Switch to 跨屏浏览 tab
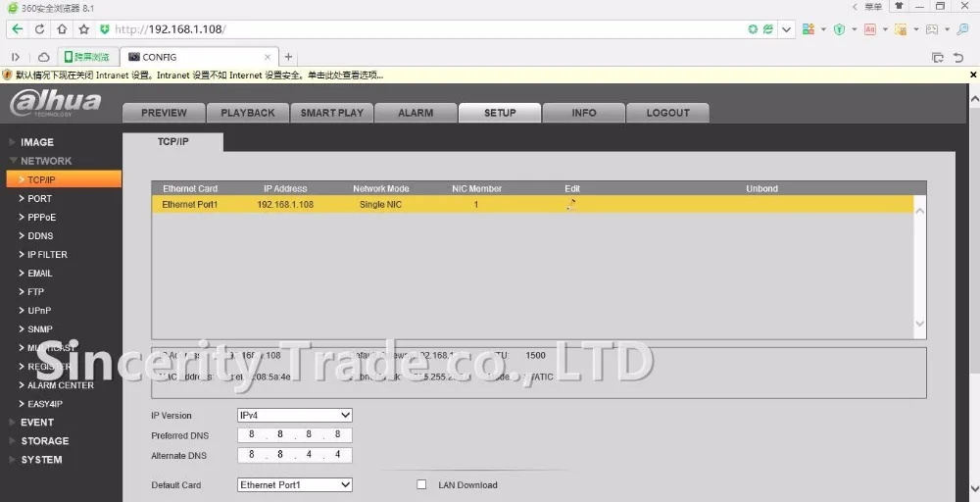Screen dimensions: 980x502 (87, 57)
